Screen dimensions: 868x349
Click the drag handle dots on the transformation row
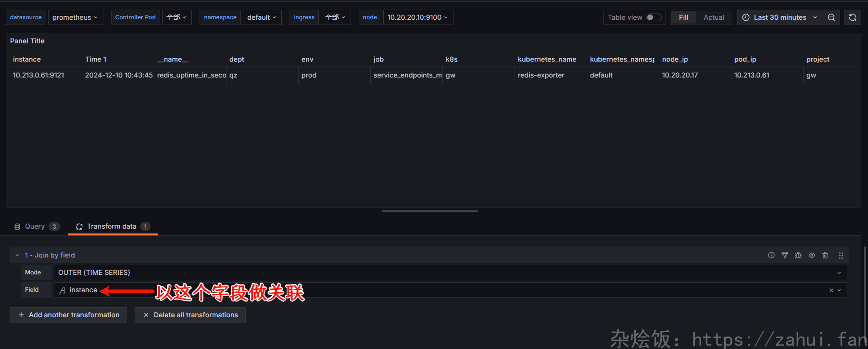(x=841, y=255)
